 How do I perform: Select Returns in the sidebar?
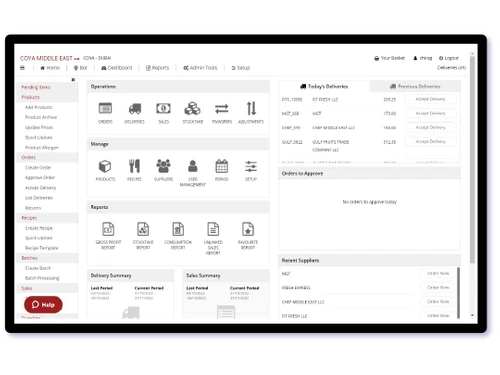(x=33, y=208)
